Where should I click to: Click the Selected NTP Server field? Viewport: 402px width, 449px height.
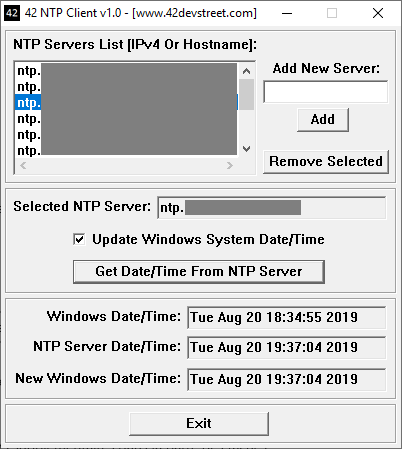coord(272,208)
